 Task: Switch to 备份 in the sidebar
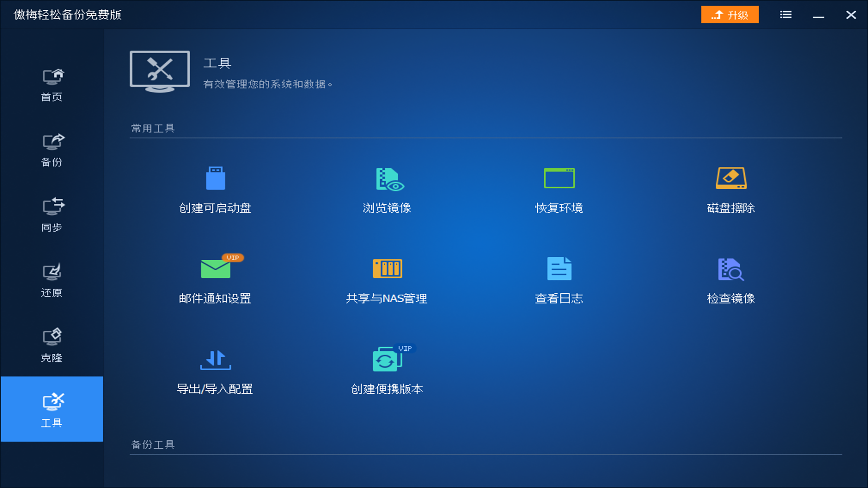coord(52,149)
